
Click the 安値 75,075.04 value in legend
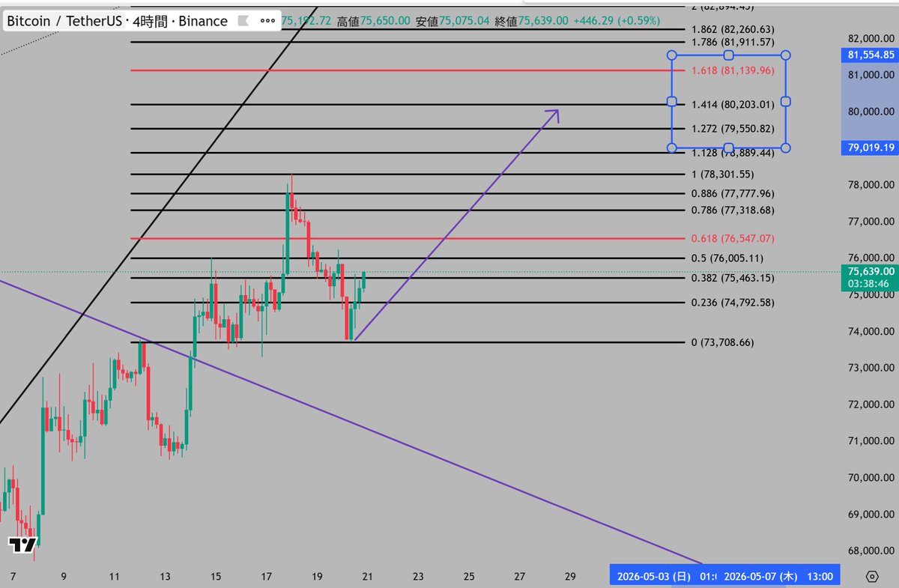(x=452, y=22)
